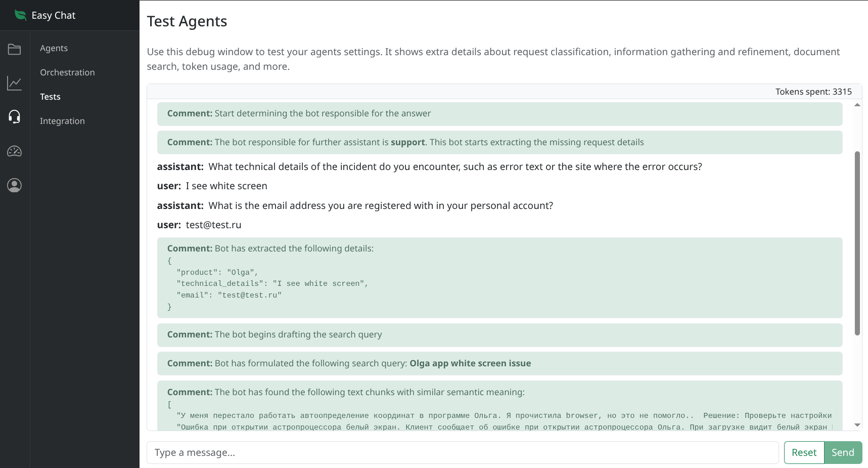Click the chat log scrollbar thumb
The width and height of the screenshot is (868, 468).
857,243
